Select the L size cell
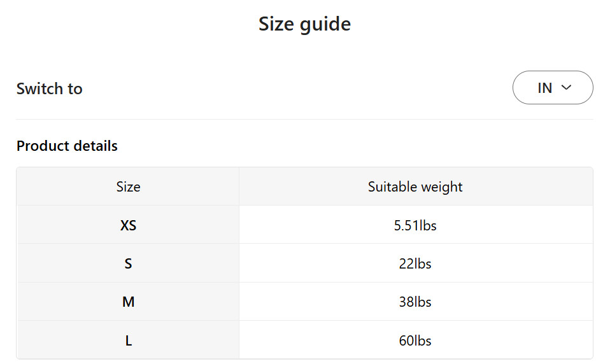This screenshot has height=364, width=603. 128,340
